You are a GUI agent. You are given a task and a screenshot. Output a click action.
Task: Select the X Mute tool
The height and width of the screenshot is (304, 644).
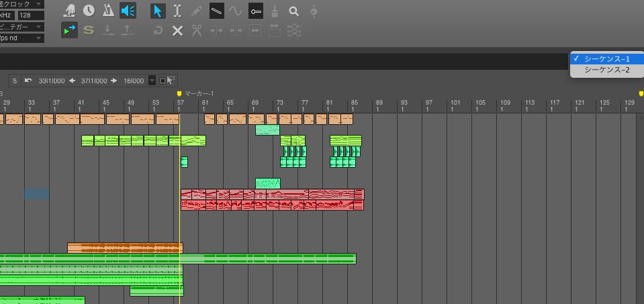(x=177, y=30)
